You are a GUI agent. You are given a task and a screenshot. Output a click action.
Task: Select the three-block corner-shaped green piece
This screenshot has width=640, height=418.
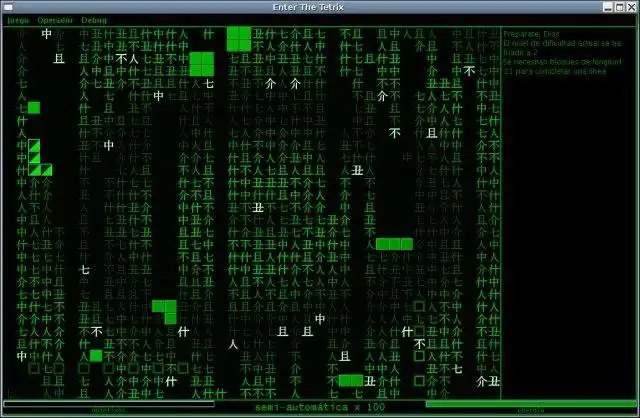[x=164, y=312]
